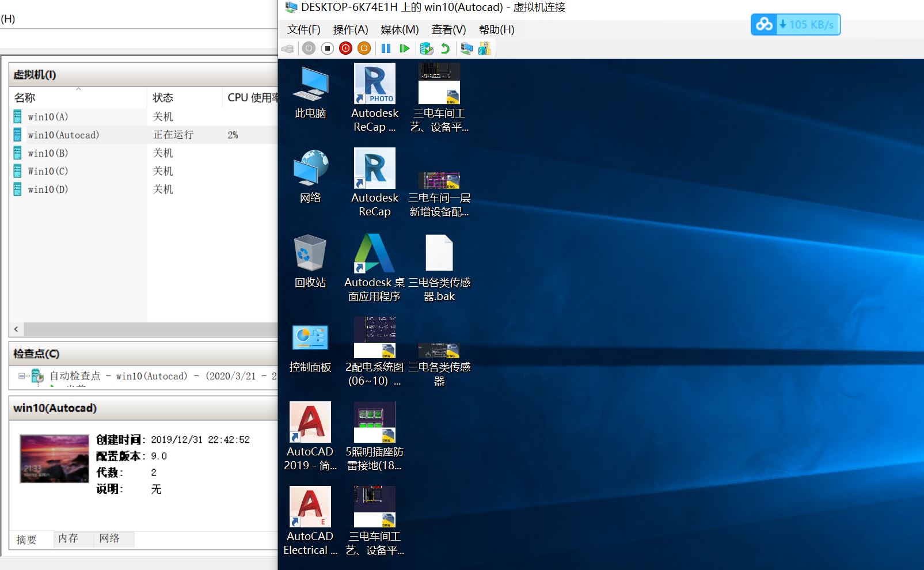Open the 操作(A) menu

(x=350, y=29)
